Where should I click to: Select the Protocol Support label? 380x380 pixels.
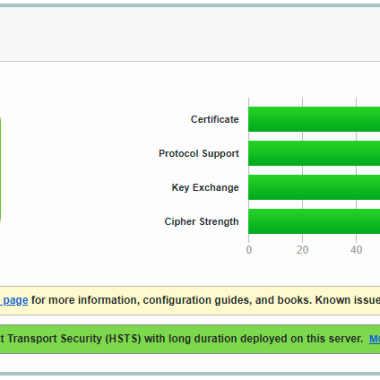tap(199, 154)
